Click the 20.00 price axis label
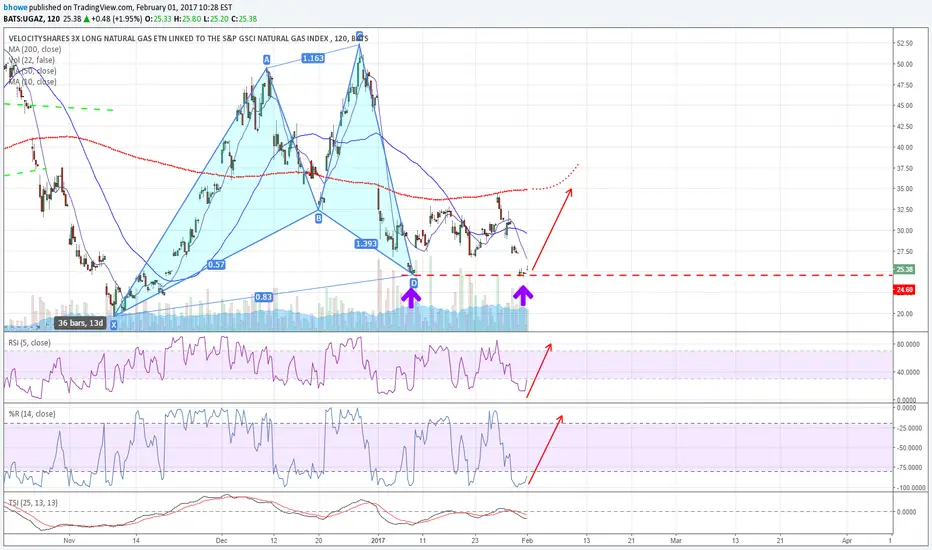Viewport: 932px width, 550px height. (x=905, y=314)
